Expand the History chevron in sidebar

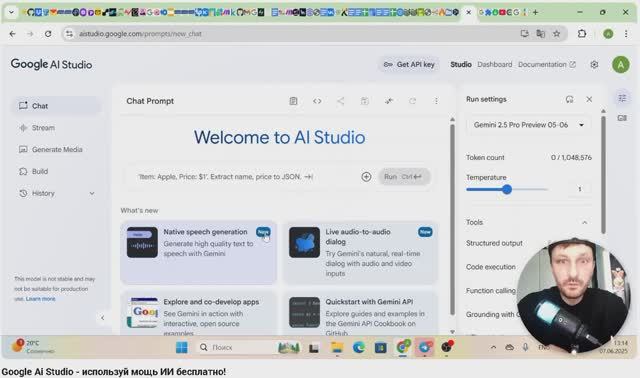pyautogui.click(x=92, y=193)
